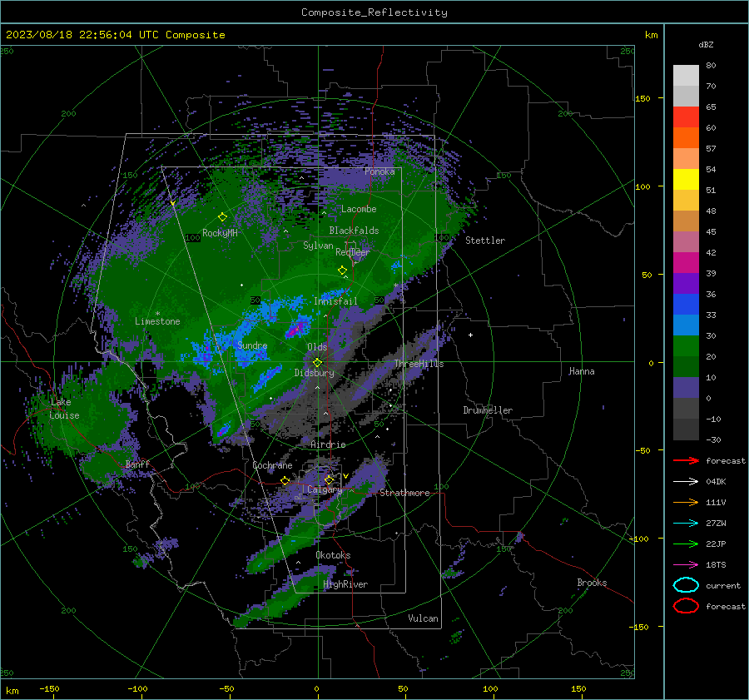This screenshot has height=700, width=749.
Task: Click the Composite_Reflectivity title
Action: click(x=374, y=12)
